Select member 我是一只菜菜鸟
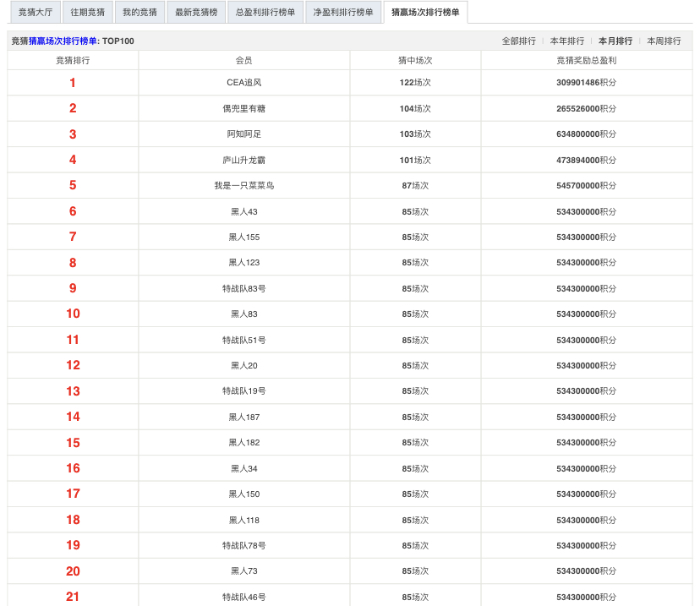Image resolution: width=700 pixels, height=606 pixels. pyautogui.click(x=243, y=186)
